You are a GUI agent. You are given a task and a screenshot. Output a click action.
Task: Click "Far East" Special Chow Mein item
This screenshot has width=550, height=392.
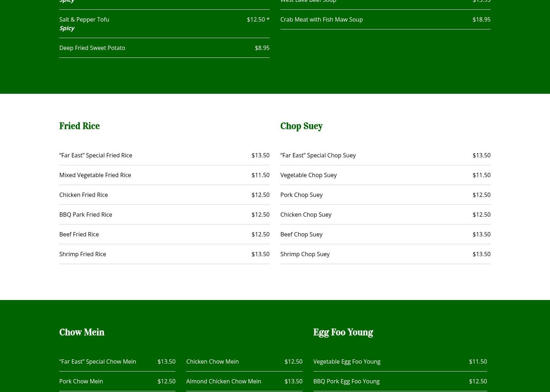(97, 361)
